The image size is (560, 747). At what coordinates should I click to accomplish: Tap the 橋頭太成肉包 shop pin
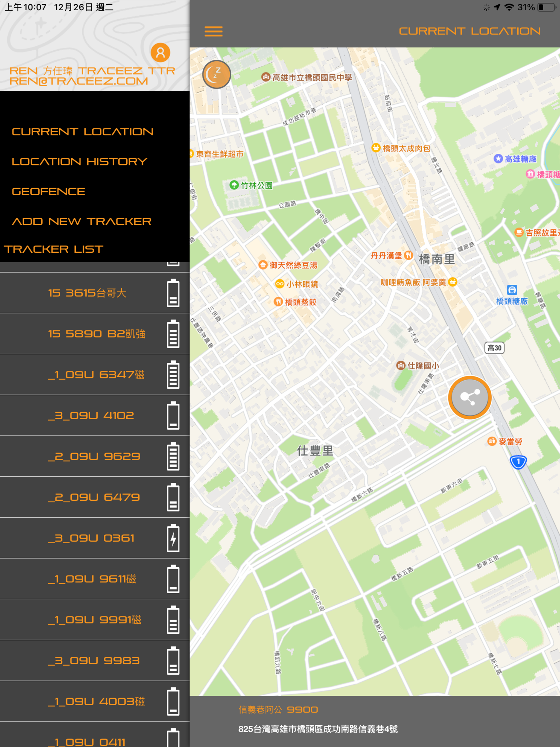point(376,148)
